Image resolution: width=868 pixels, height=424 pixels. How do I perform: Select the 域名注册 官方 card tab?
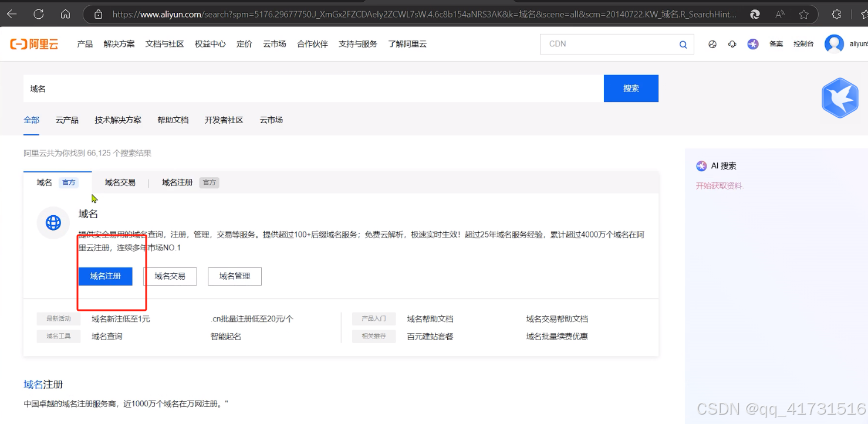[190, 182]
